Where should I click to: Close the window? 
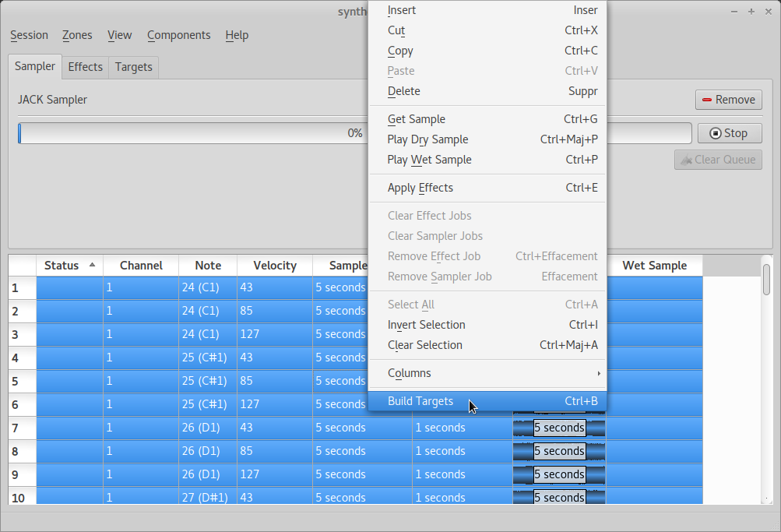pyautogui.click(x=768, y=12)
